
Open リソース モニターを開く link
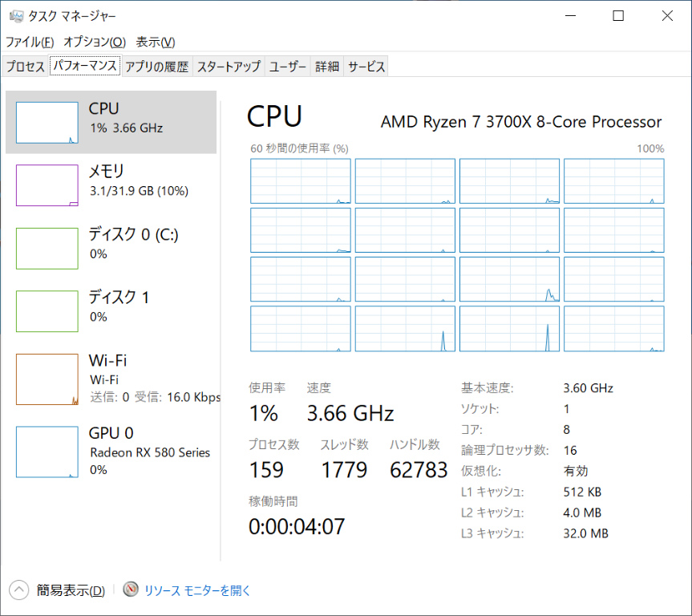197,591
